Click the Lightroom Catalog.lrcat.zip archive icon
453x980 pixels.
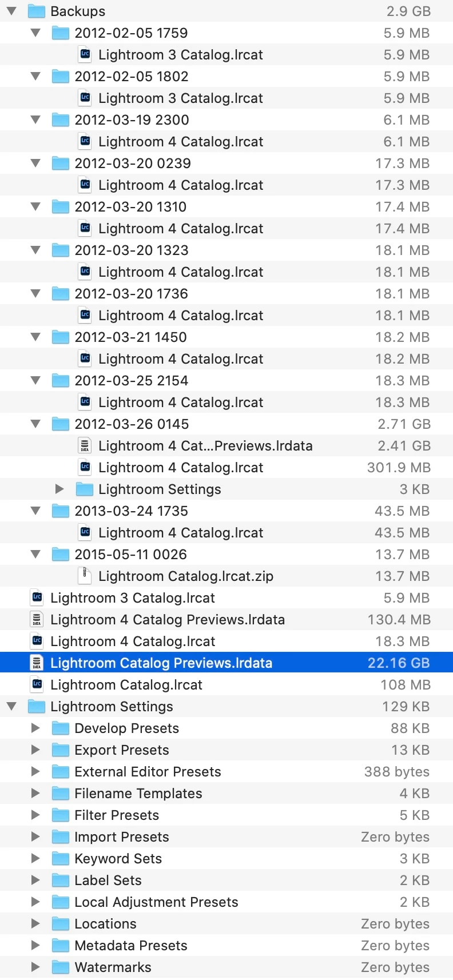coord(85,576)
